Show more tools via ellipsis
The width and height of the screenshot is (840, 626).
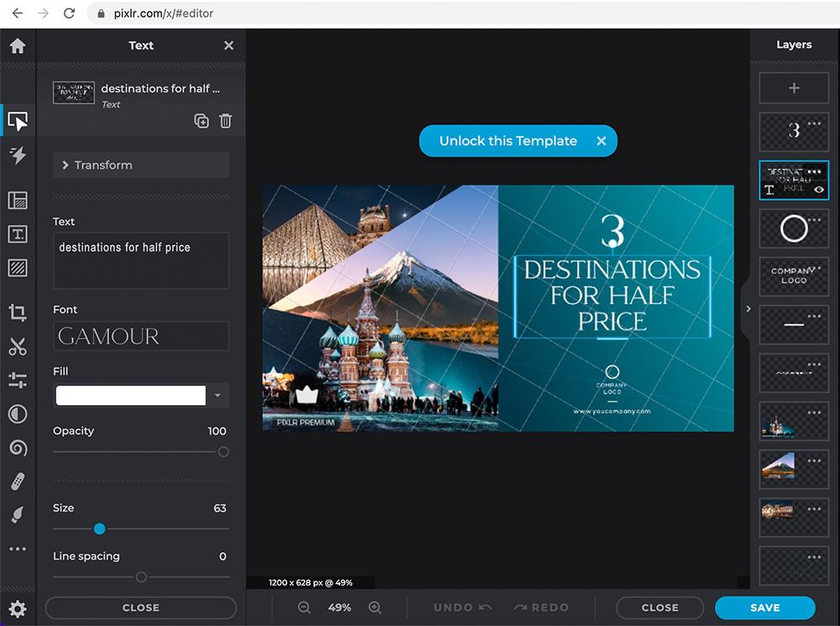tap(18, 549)
